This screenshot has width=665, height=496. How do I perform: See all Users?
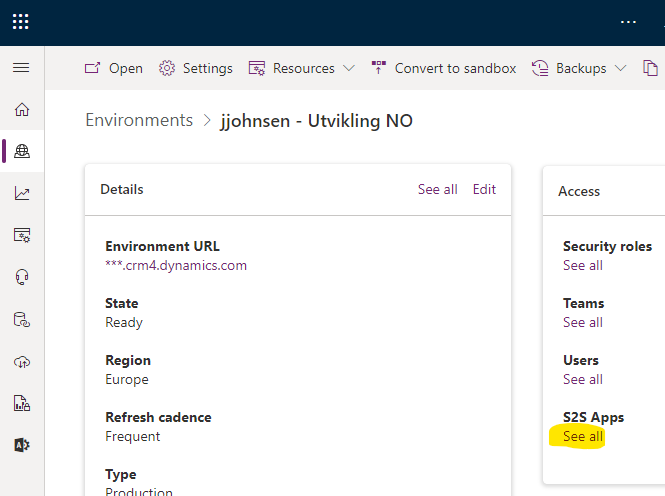583,379
